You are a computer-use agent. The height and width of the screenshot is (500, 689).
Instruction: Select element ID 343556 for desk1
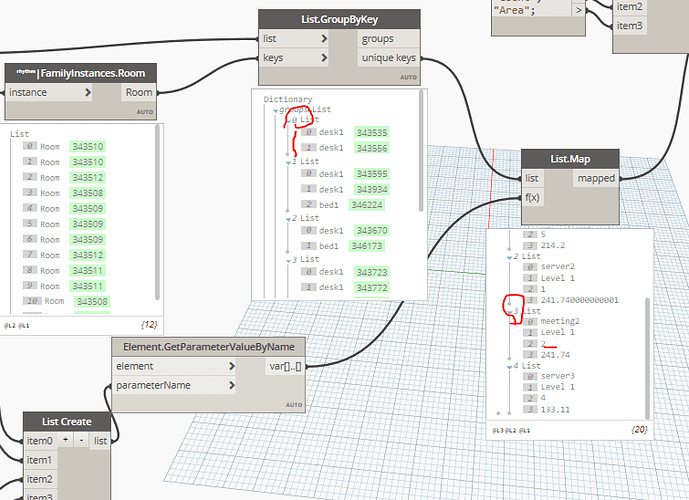coord(372,148)
